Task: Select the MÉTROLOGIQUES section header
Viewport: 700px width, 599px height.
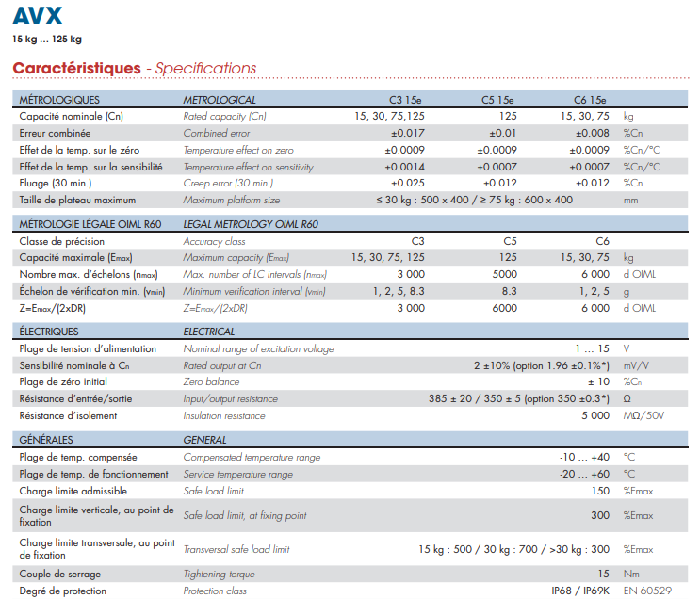Action: tap(59, 100)
